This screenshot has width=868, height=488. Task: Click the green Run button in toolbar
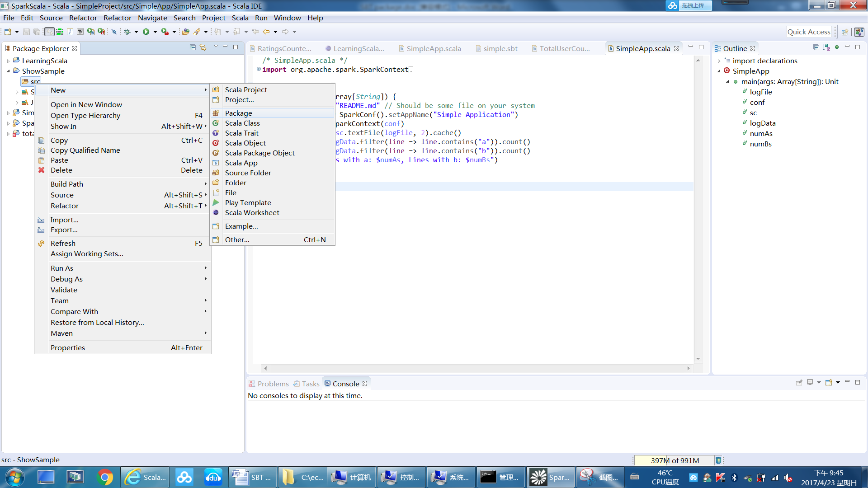click(x=146, y=32)
